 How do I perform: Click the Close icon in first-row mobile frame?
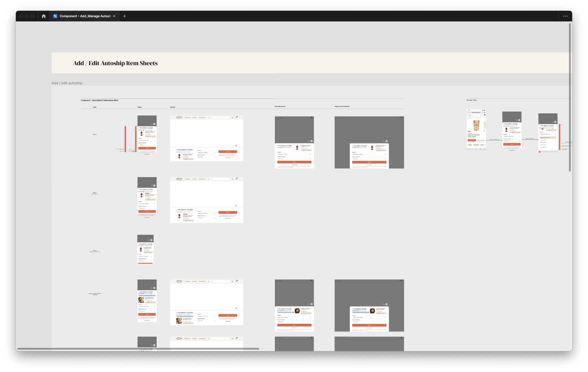[x=154, y=124]
